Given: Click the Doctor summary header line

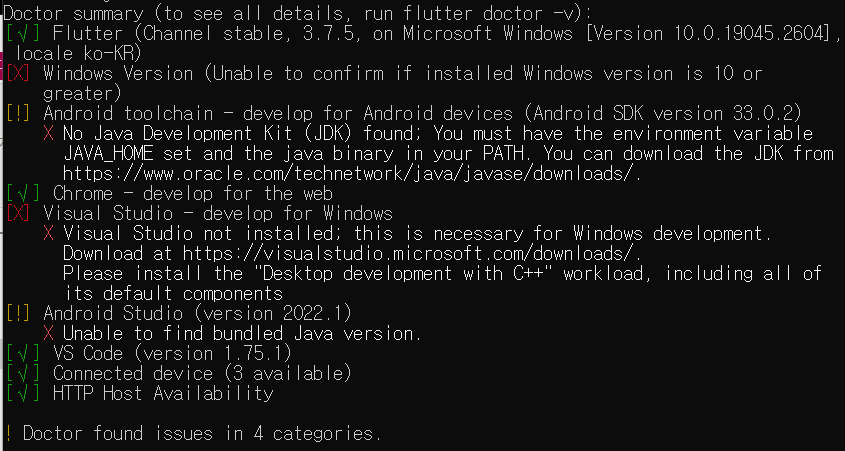Looking at the screenshot, I should click(x=289, y=13).
